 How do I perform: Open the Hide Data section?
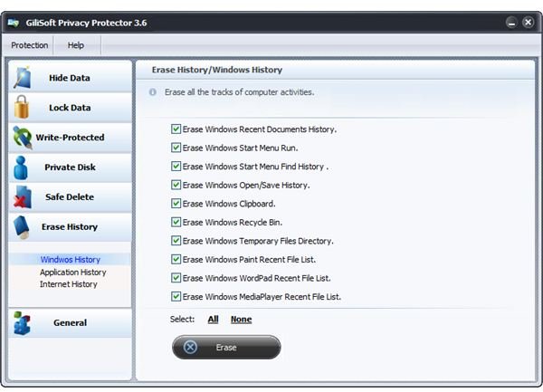pyautogui.click(x=70, y=77)
